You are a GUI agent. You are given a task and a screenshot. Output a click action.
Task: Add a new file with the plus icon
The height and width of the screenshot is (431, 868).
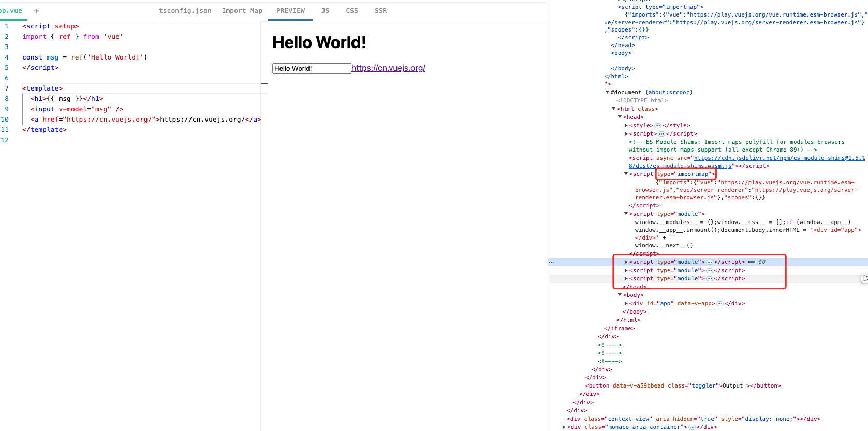point(36,11)
